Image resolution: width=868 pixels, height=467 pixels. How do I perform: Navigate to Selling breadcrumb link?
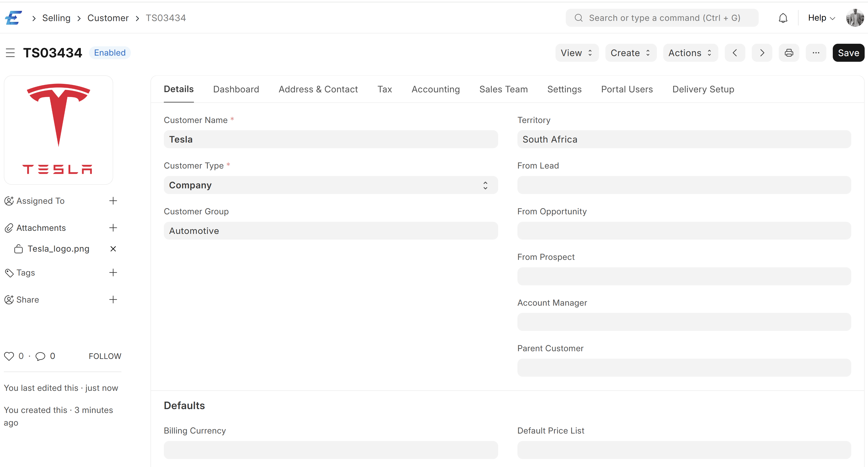coord(56,18)
